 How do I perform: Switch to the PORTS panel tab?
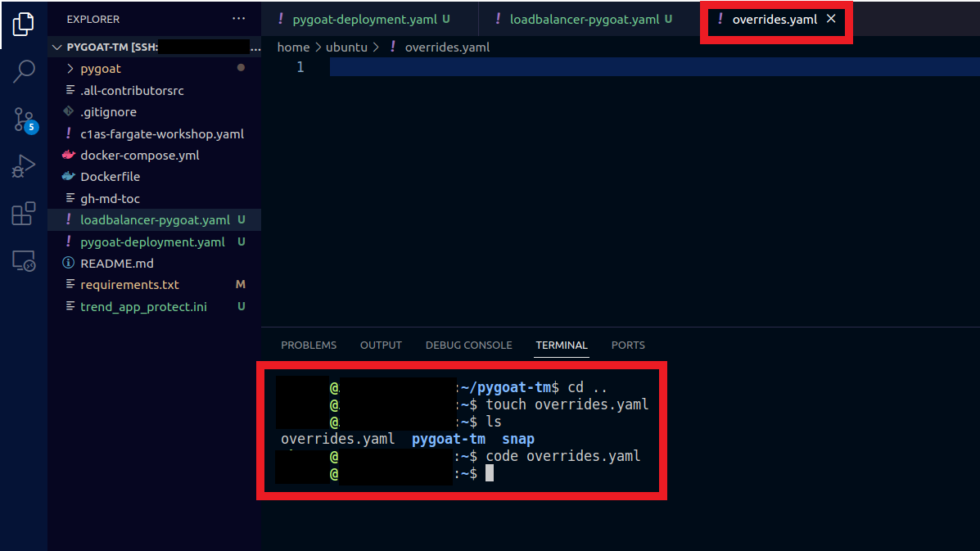coord(627,345)
